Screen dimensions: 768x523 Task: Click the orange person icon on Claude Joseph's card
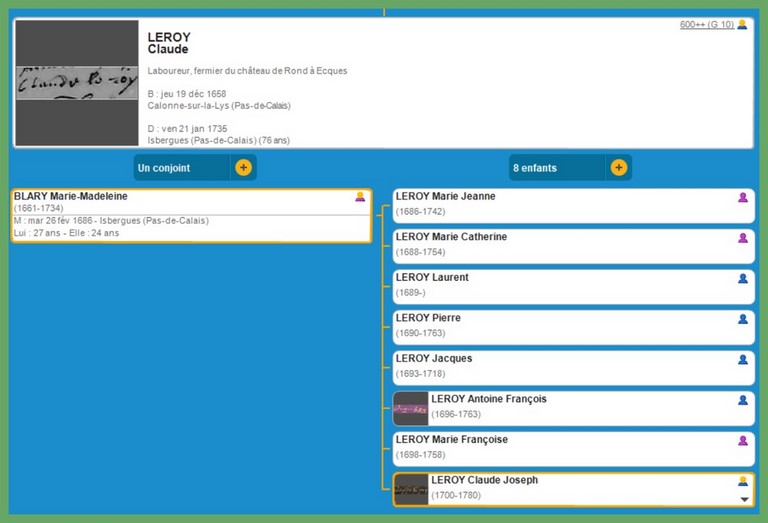click(x=742, y=481)
